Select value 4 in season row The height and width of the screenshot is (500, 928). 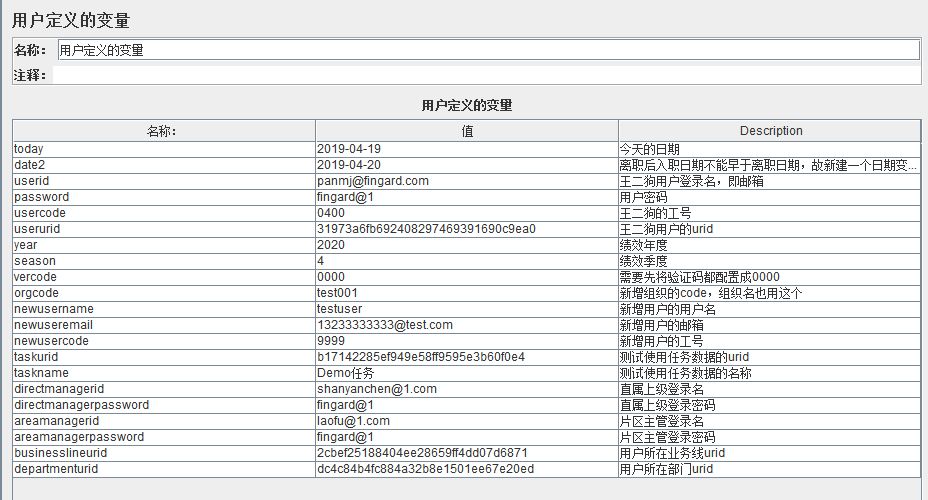click(x=467, y=261)
